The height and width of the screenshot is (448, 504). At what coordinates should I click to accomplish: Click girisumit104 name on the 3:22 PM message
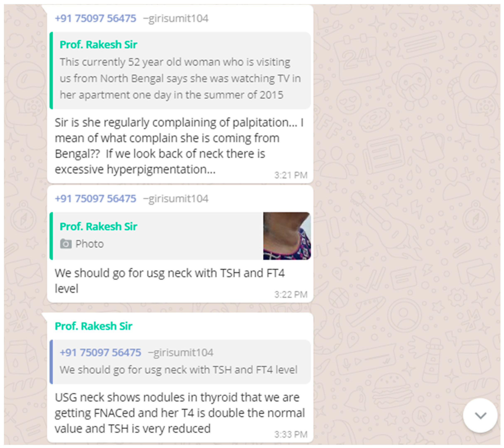(176, 199)
